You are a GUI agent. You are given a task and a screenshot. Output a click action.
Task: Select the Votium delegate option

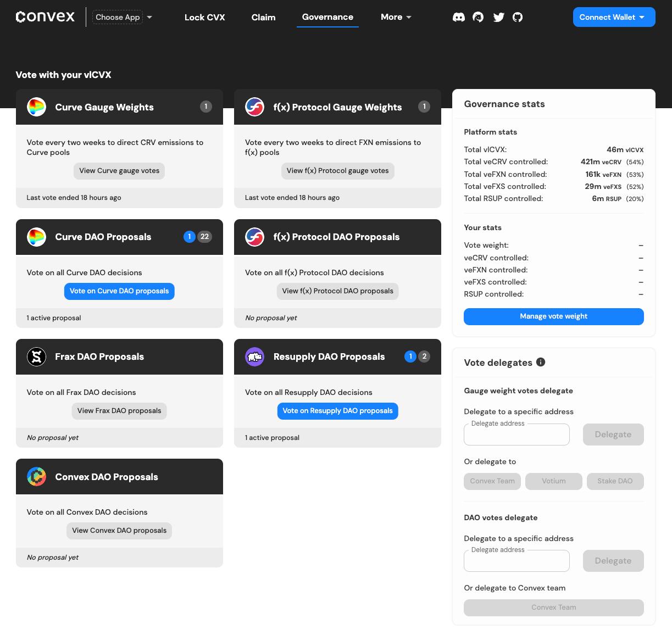tap(553, 481)
